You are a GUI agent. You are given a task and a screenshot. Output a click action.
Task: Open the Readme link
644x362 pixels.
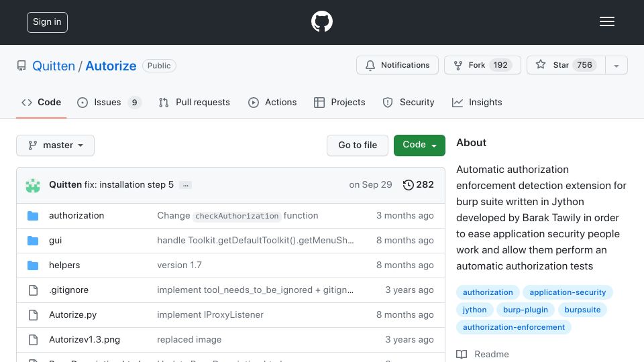click(482, 354)
